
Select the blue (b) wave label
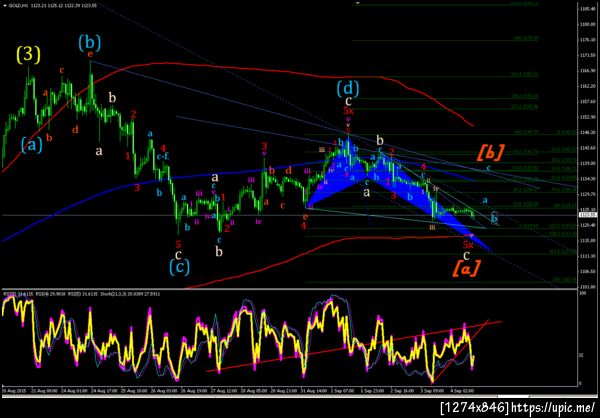pos(90,42)
